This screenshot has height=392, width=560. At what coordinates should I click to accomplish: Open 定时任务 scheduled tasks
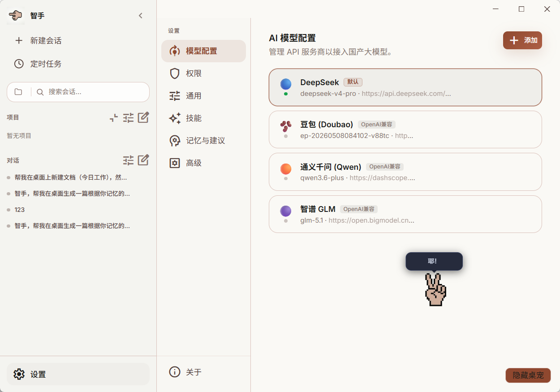78,64
